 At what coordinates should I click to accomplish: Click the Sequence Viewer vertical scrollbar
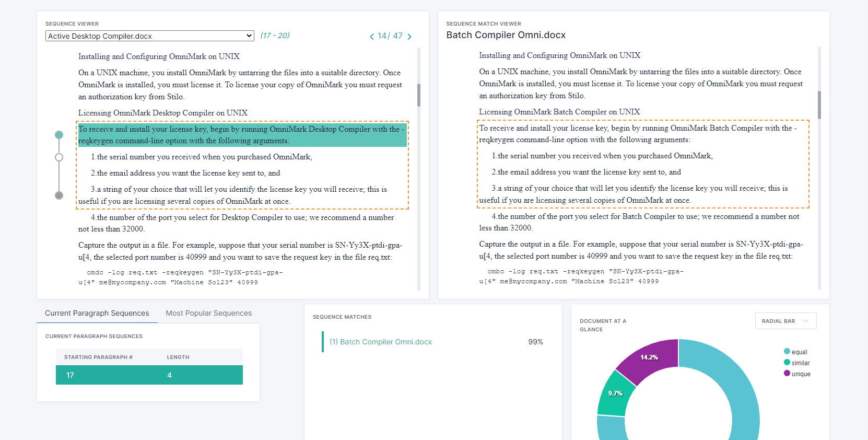[x=419, y=95]
